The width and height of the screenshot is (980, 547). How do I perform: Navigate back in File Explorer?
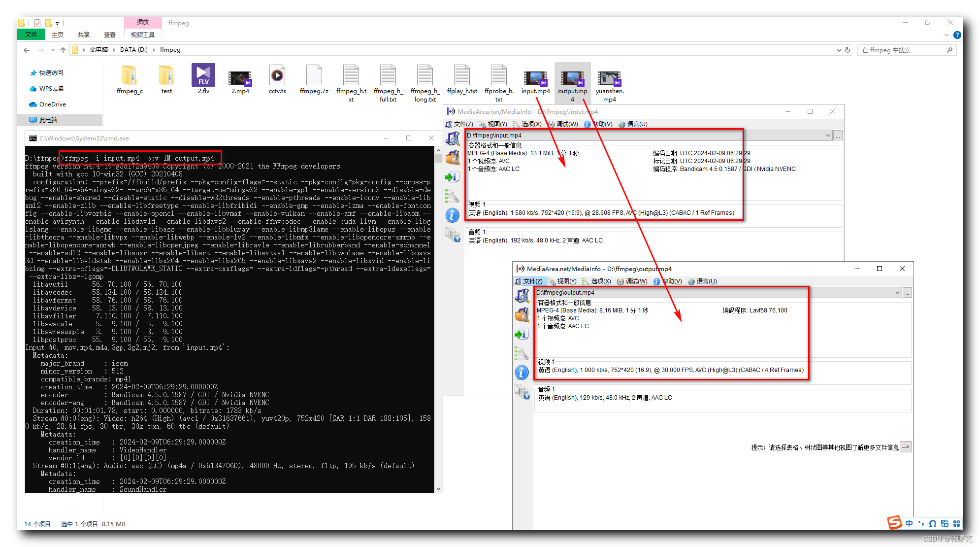(27, 50)
